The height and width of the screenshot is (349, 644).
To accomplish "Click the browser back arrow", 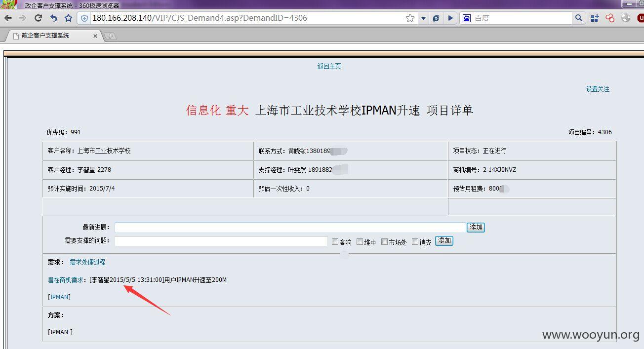I will coord(8,18).
